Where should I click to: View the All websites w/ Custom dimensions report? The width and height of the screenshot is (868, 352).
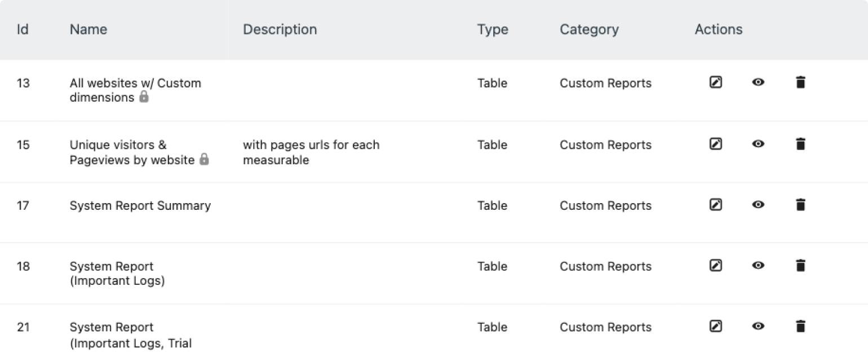(x=758, y=82)
